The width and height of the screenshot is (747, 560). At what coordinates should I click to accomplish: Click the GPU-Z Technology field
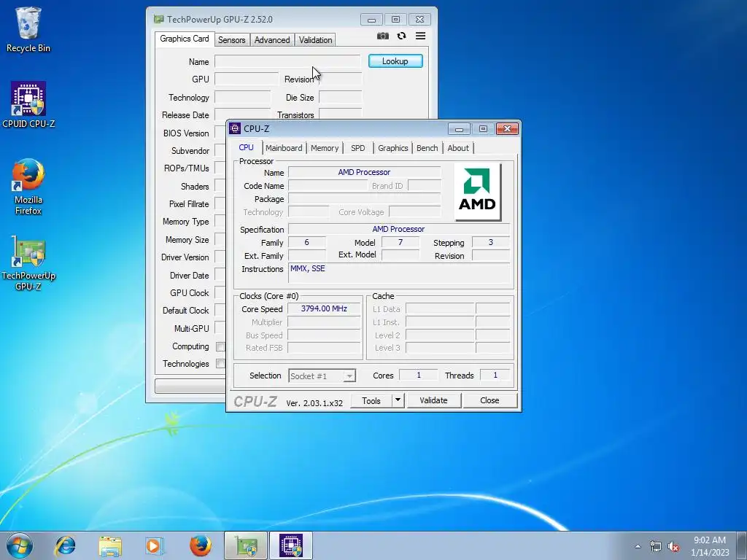pos(242,97)
